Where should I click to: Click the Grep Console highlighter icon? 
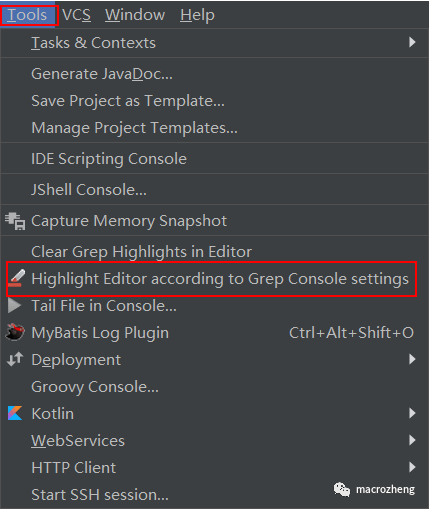coord(16,278)
